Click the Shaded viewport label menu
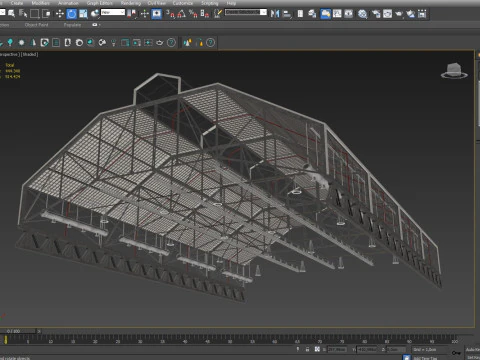The width and height of the screenshot is (480, 360). click(x=30, y=54)
